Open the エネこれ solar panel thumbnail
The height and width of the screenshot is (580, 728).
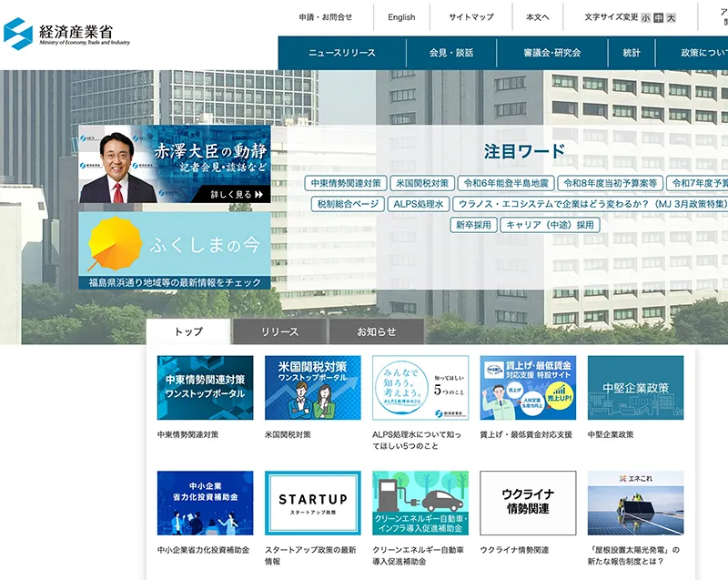[635, 503]
